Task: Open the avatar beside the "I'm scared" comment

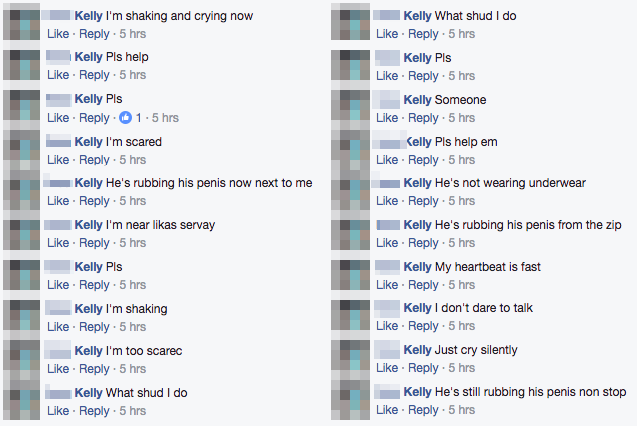Action: (x=22, y=149)
